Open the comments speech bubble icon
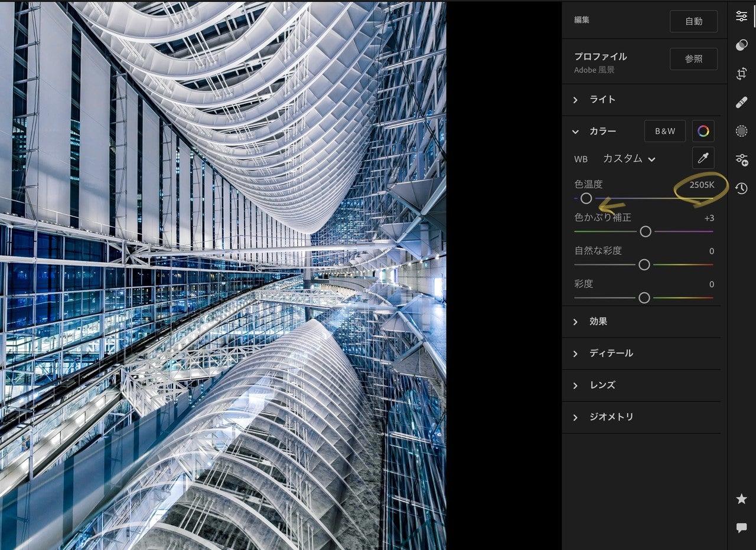This screenshot has height=550, width=756. pyautogui.click(x=741, y=528)
